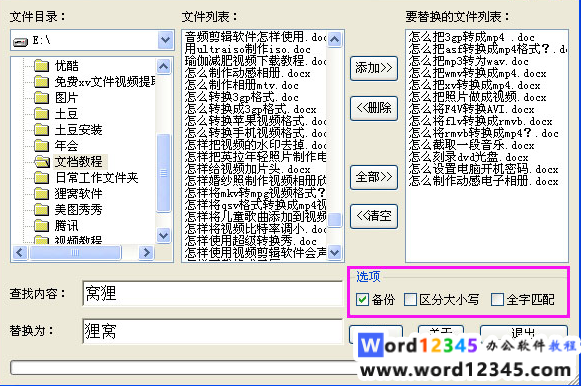Select 怎么转换3gp格式.doc in file list

click(241, 97)
